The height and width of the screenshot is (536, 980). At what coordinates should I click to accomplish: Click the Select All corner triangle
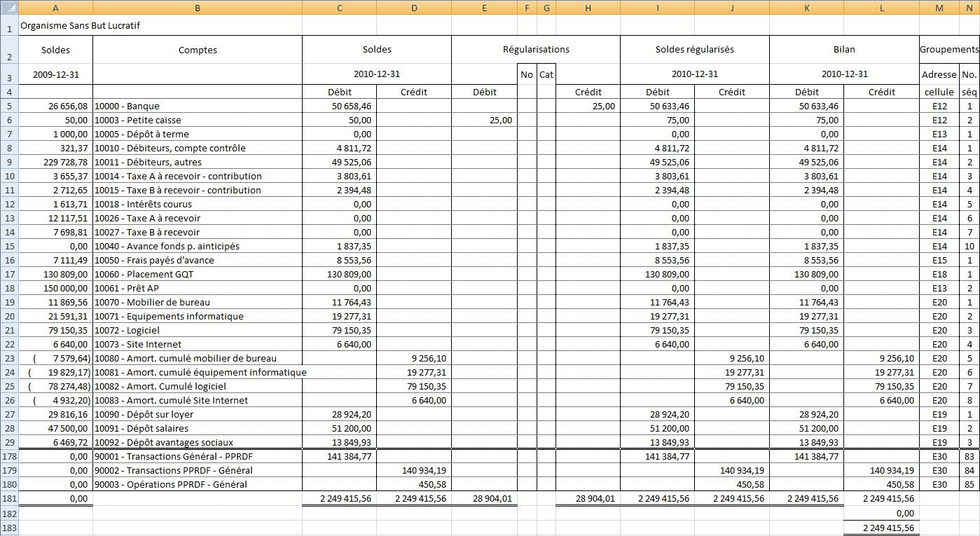[9, 8]
